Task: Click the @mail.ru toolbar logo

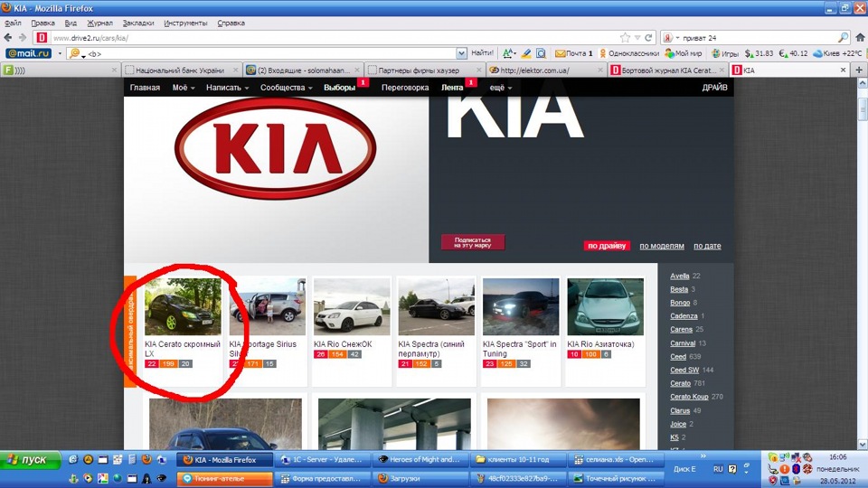Action: 28,53
